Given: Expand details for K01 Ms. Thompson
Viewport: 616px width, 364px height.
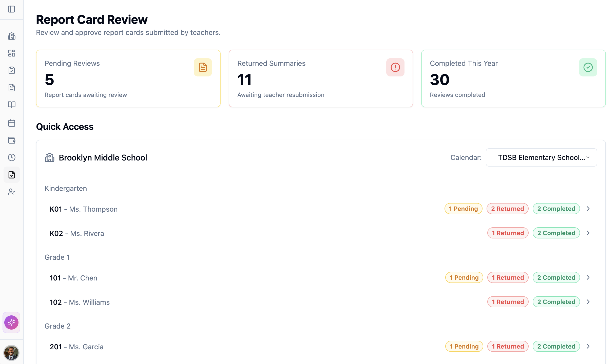Looking at the screenshot, I should pos(588,209).
